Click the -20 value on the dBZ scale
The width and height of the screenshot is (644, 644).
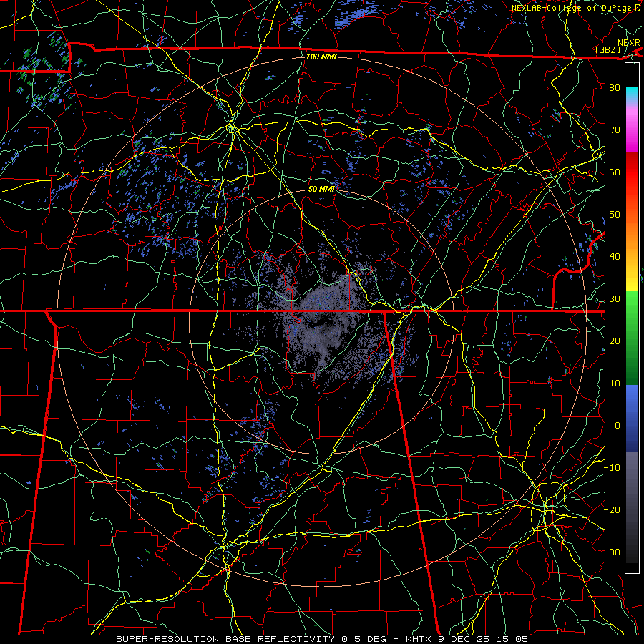click(x=612, y=510)
